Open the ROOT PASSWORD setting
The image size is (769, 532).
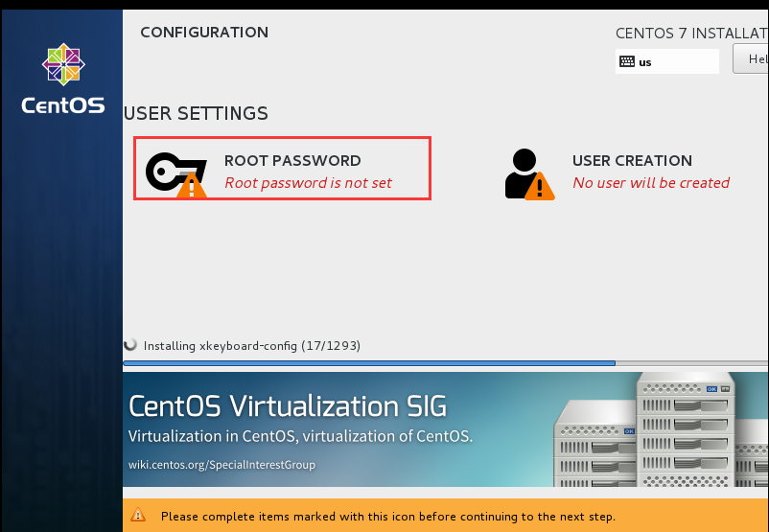(x=291, y=161)
